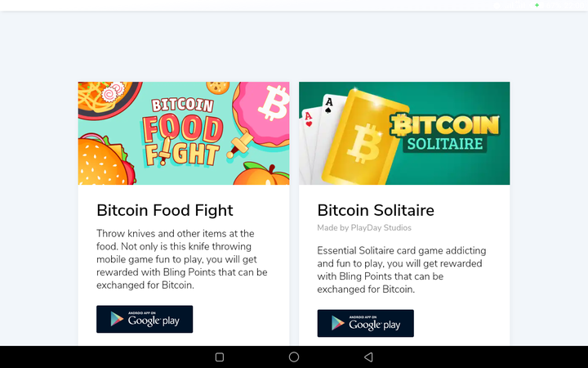Click the Play triangle logo under Bitcoin Solitaire
The image size is (588, 368).
[336, 324]
